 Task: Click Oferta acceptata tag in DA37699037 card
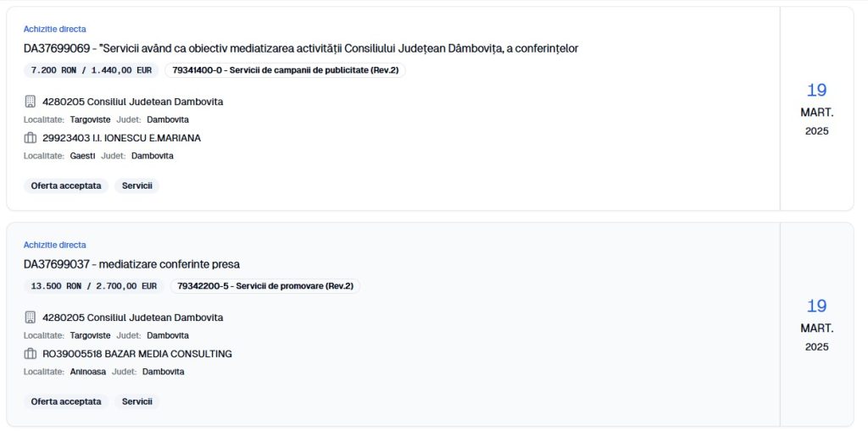(x=66, y=401)
